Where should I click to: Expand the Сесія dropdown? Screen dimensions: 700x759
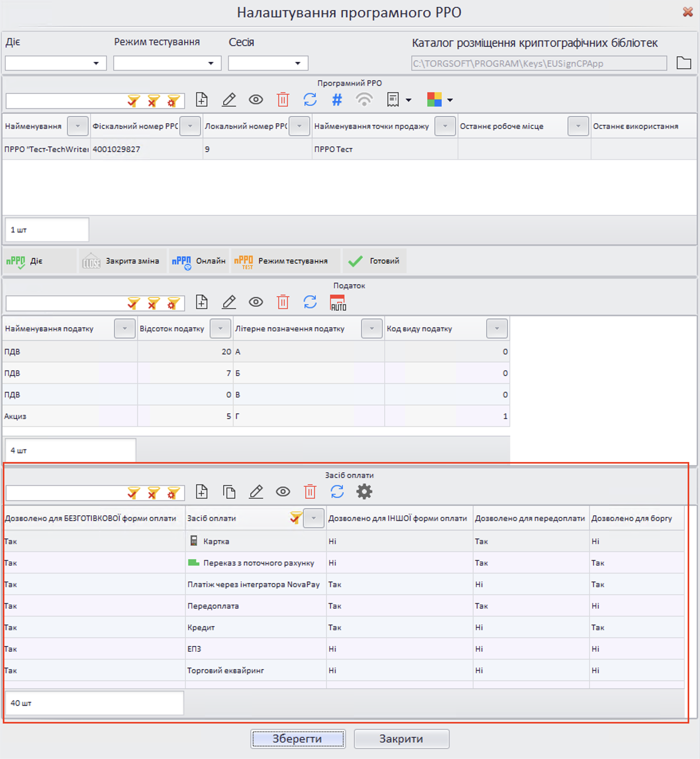pos(268,63)
